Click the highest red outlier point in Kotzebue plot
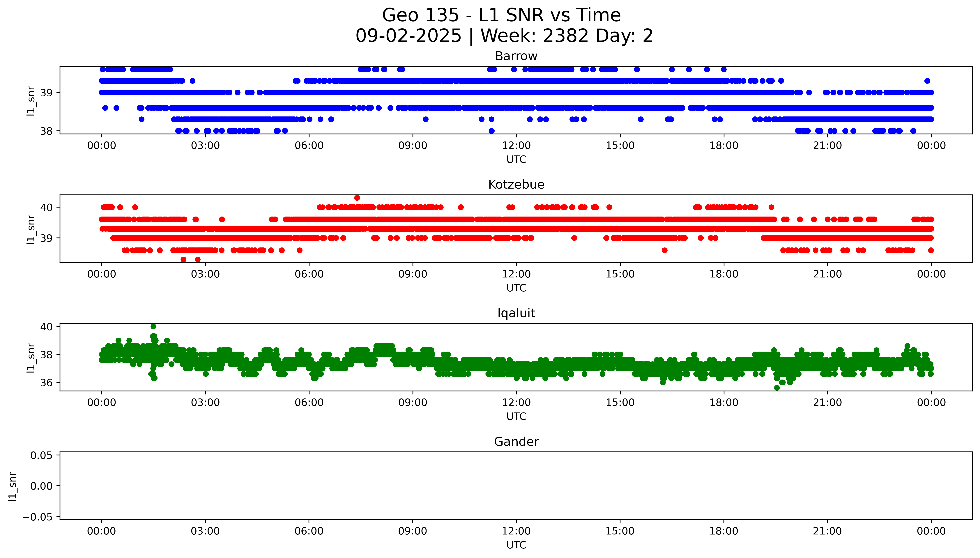The width and height of the screenshot is (980, 558). point(357,198)
